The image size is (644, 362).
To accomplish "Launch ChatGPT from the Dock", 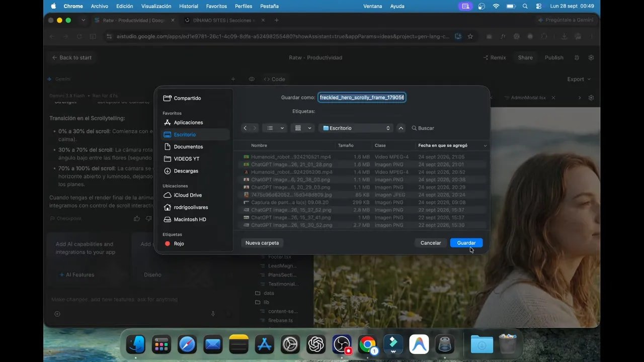I will point(316,344).
